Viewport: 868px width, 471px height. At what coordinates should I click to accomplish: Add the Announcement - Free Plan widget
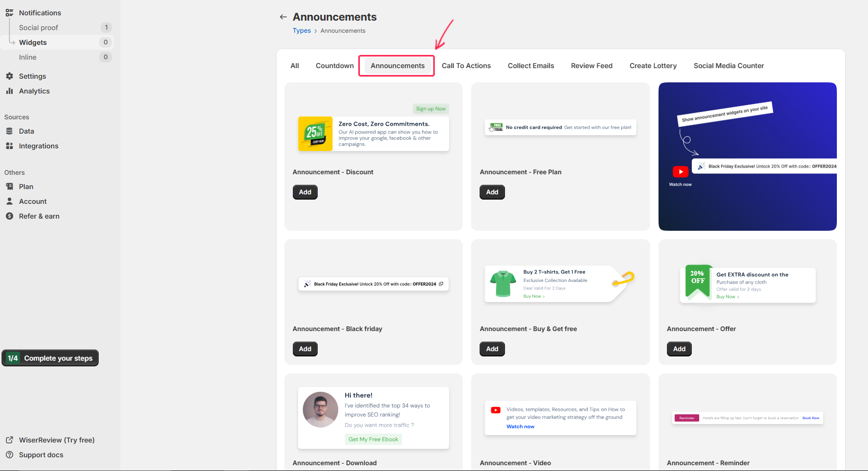(492, 192)
